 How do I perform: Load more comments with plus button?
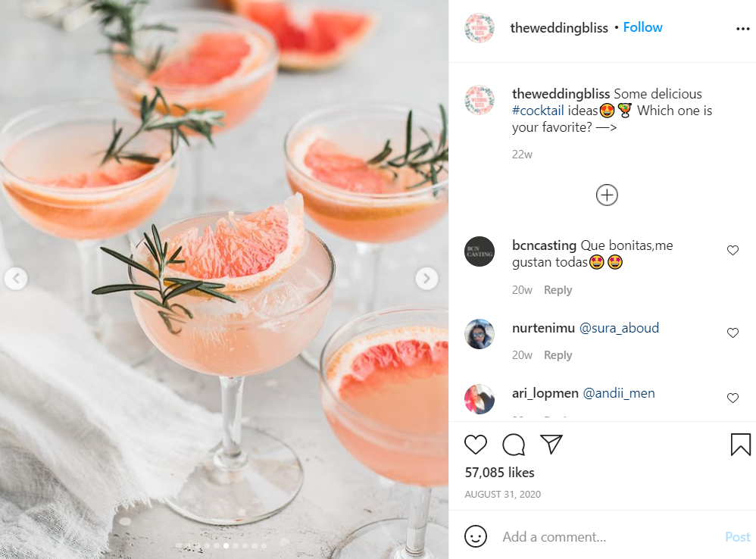(607, 195)
